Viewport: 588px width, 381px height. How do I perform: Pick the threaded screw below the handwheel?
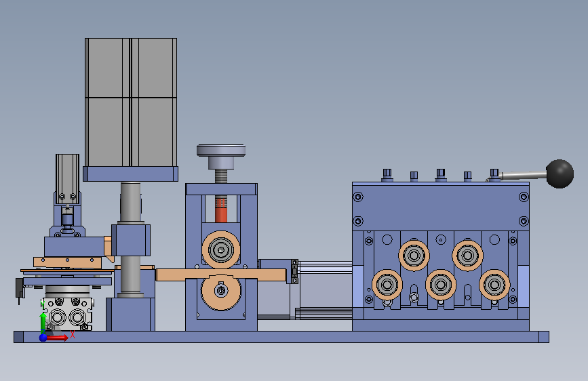(221, 176)
